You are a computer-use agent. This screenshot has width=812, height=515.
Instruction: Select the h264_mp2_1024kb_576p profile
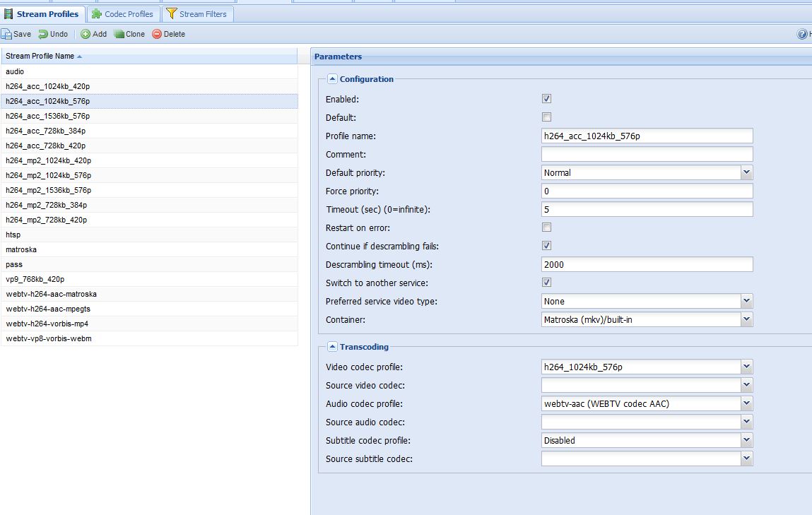(149, 175)
